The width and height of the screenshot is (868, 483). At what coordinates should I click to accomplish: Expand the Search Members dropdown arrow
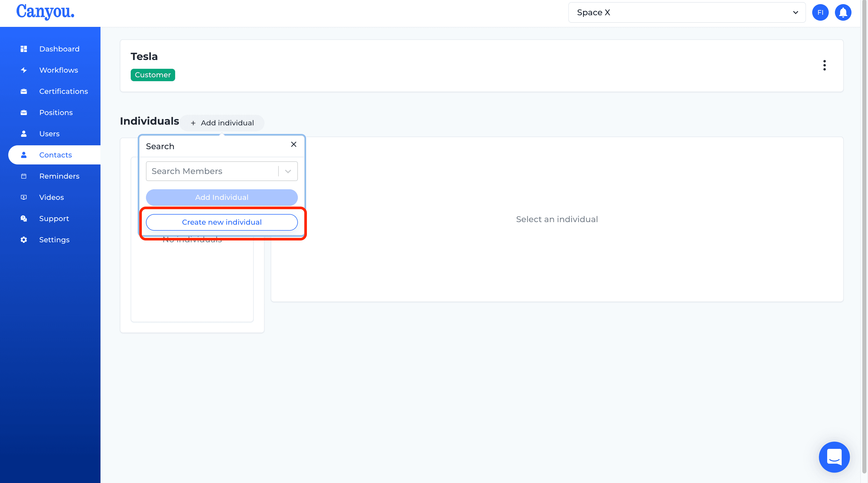[x=288, y=171]
